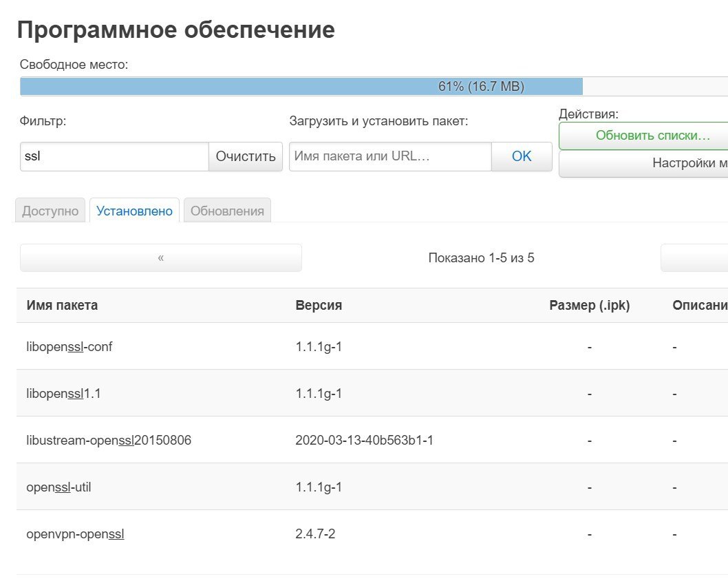
Task: Click the Фильтр: label
Action: 43,121
